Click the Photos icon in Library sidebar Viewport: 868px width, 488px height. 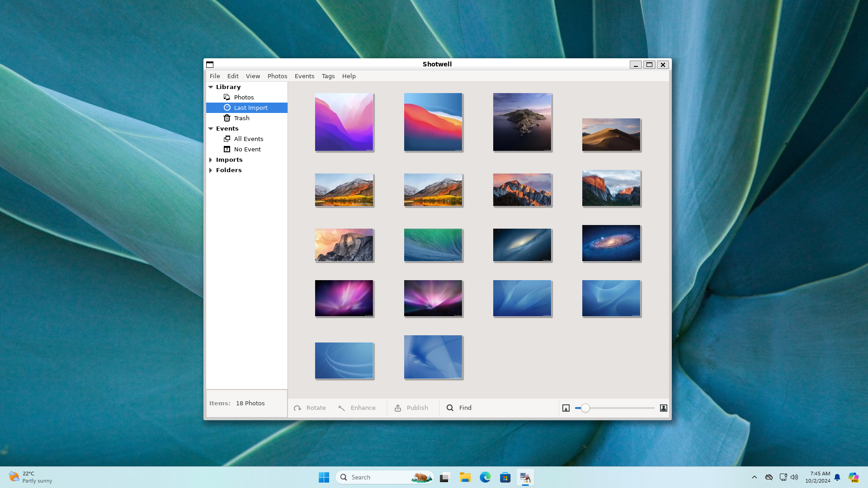(227, 97)
